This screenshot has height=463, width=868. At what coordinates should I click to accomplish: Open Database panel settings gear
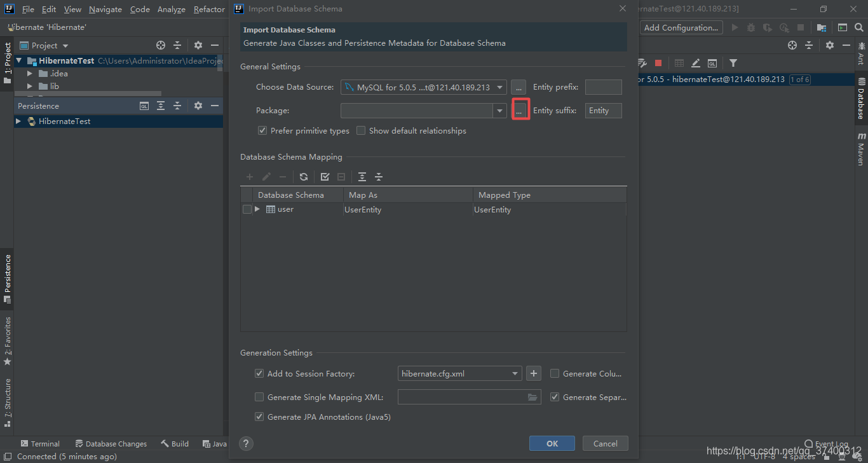click(830, 45)
